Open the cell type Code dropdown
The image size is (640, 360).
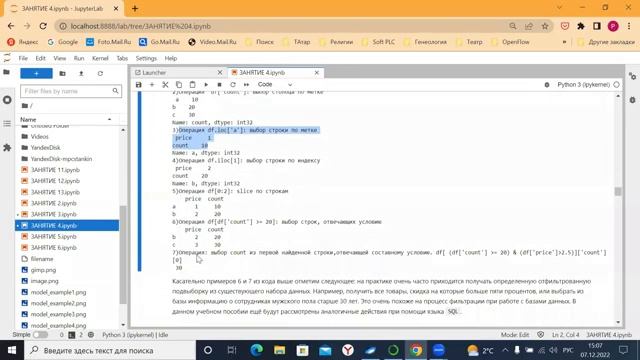pos(275,84)
